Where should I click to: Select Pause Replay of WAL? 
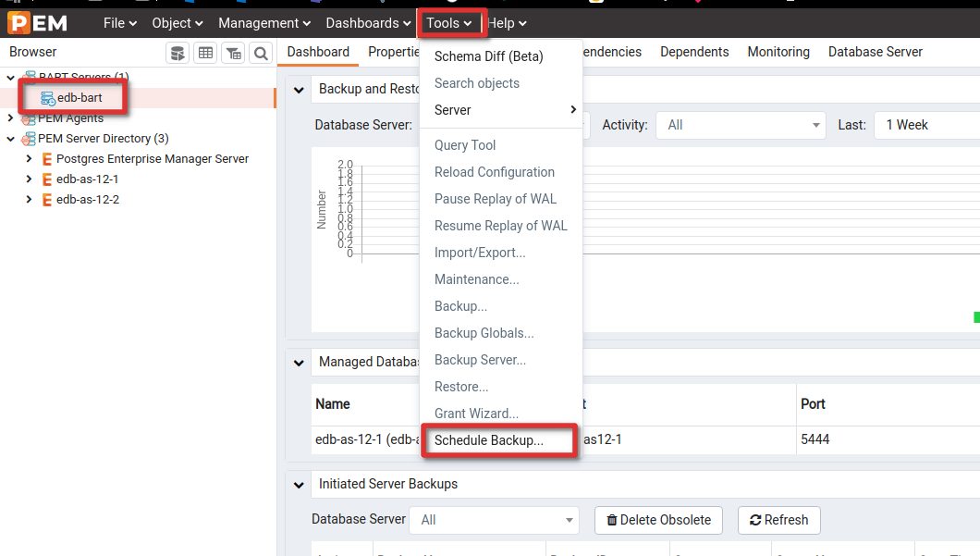pyautogui.click(x=500, y=199)
